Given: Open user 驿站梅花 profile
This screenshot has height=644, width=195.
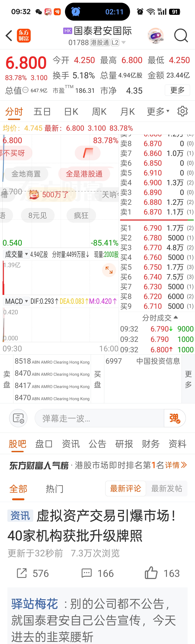Looking at the screenshot, I should pos(35,604).
